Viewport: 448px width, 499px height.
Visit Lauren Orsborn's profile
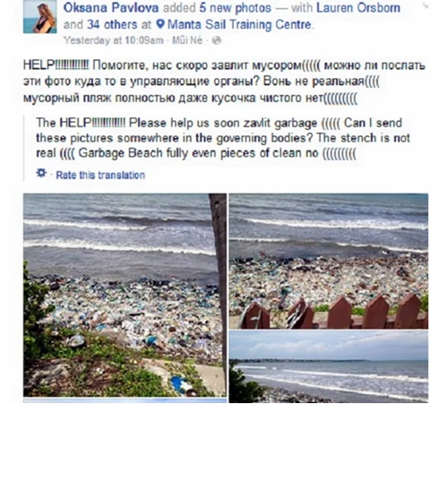pyautogui.click(x=358, y=8)
